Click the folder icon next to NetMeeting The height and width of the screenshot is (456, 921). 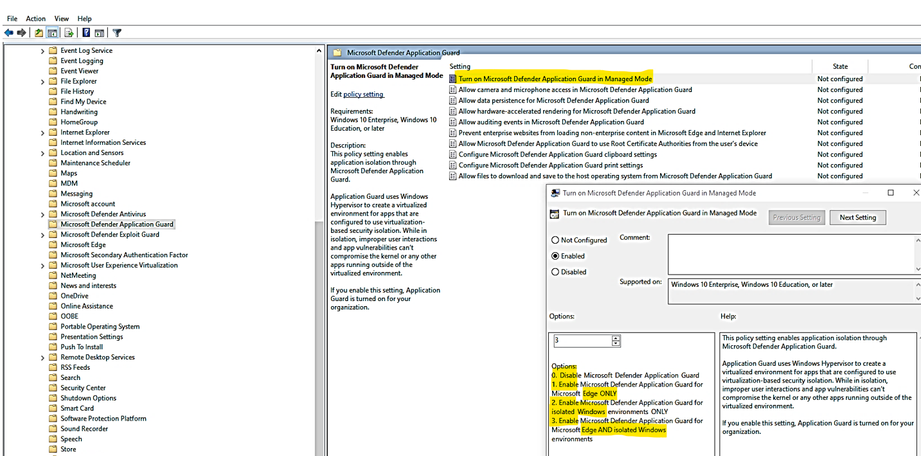(x=53, y=276)
